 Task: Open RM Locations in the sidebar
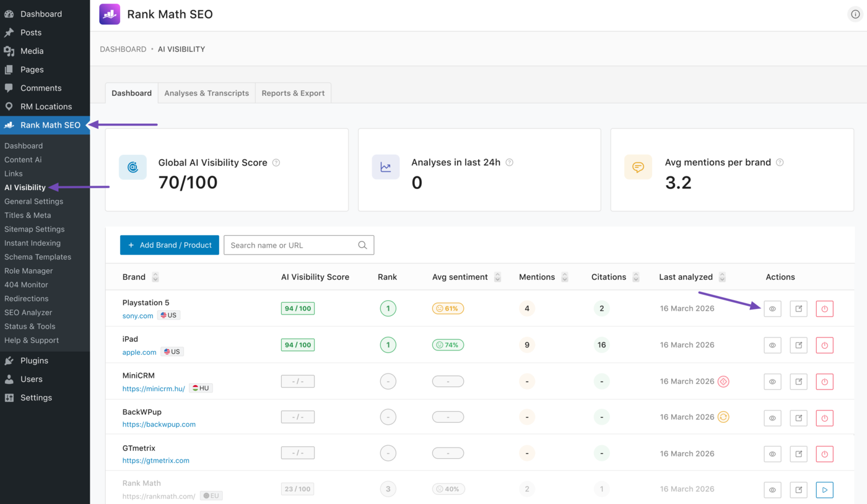45,106
